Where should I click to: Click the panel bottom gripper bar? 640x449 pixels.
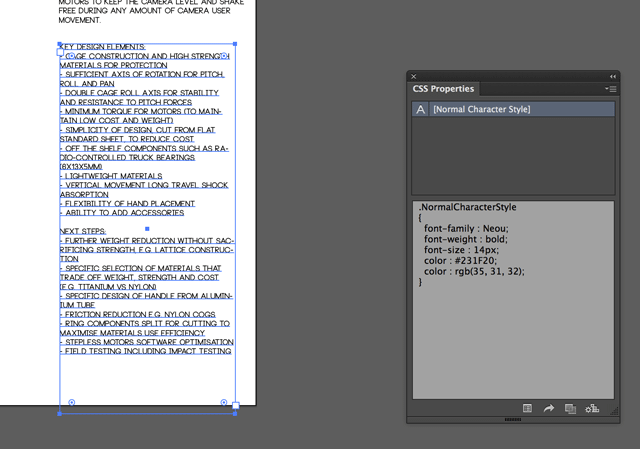(x=513, y=420)
